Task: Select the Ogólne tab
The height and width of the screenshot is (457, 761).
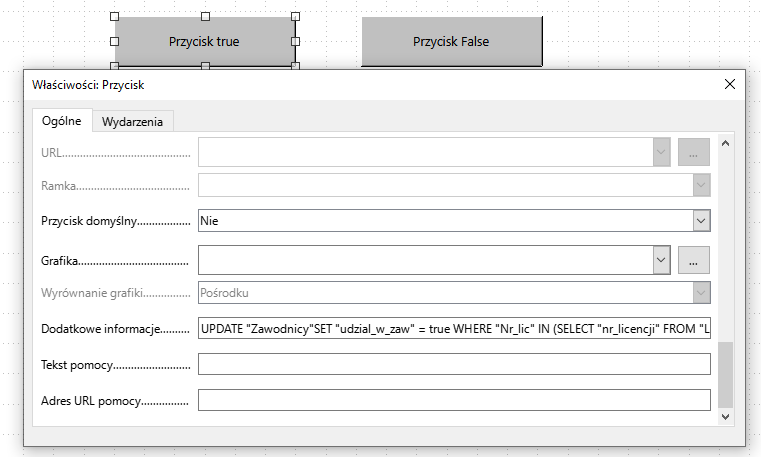Action: [61, 121]
